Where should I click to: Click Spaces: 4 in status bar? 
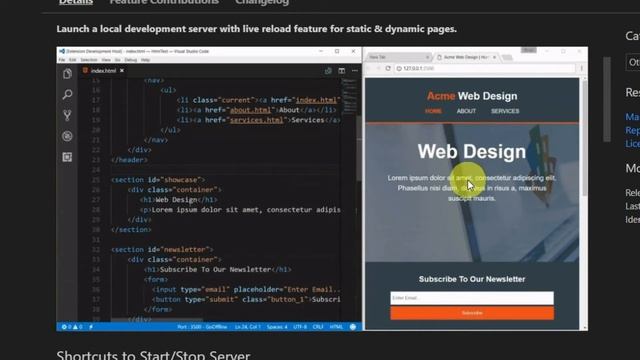(x=277, y=327)
